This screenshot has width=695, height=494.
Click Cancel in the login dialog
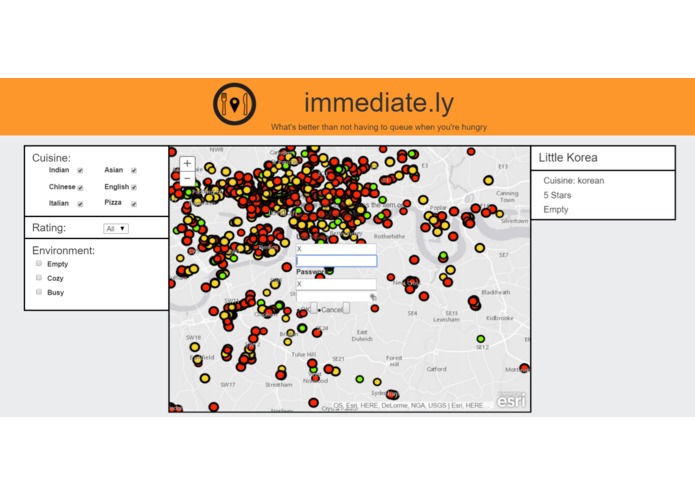pyautogui.click(x=346, y=308)
